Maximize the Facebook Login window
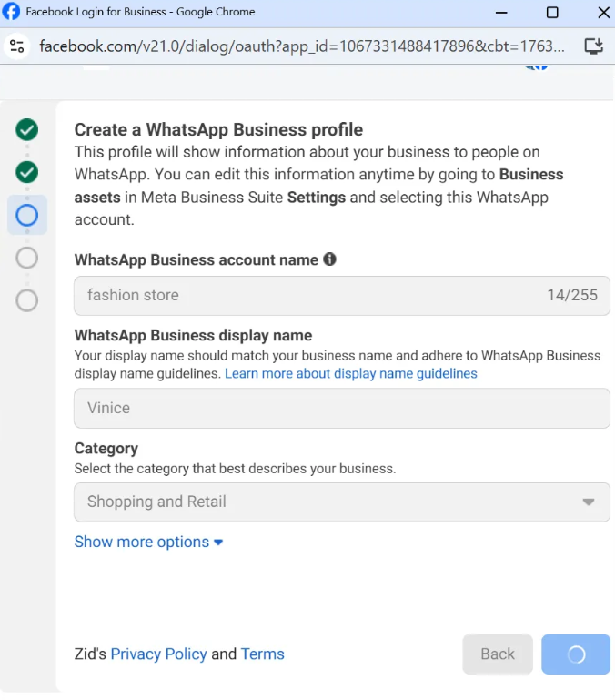The width and height of the screenshot is (615, 700). (552, 13)
